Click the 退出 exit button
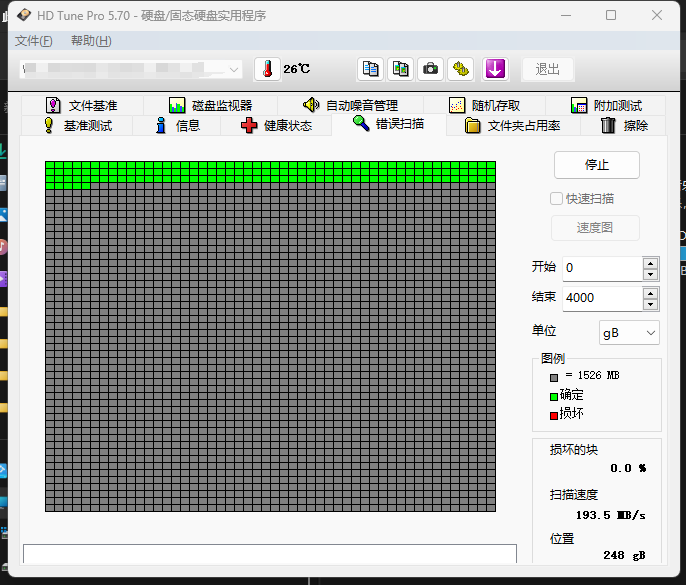The width and height of the screenshot is (686, 585). click(x=547, y=69)
